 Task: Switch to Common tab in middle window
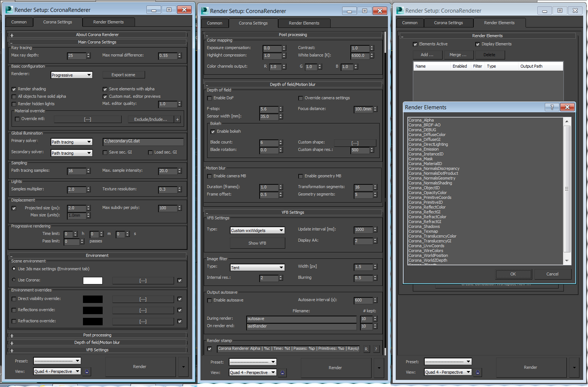click(x=215, y=23)
